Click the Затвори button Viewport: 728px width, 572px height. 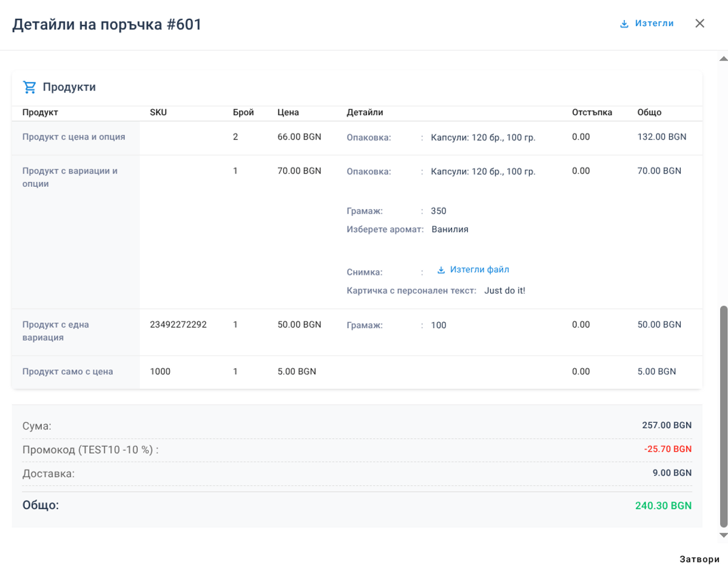699,559
